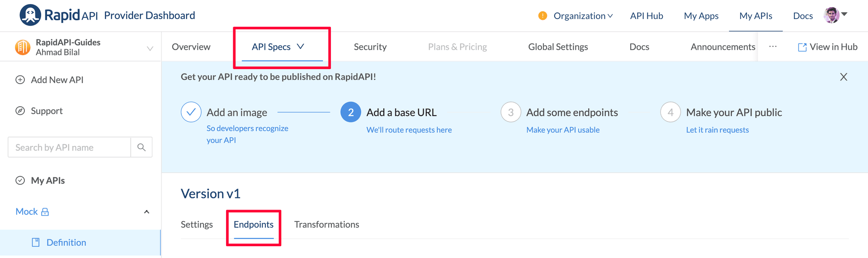This screenshot has height=258, width=868.
Task: Click the checkmark icon beside My APIs
Action: [20, 181]
